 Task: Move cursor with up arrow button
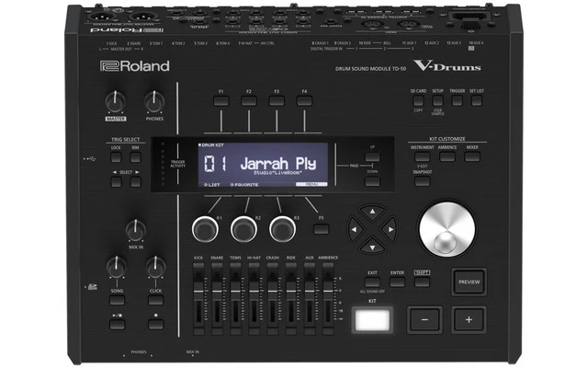(372, 213)
